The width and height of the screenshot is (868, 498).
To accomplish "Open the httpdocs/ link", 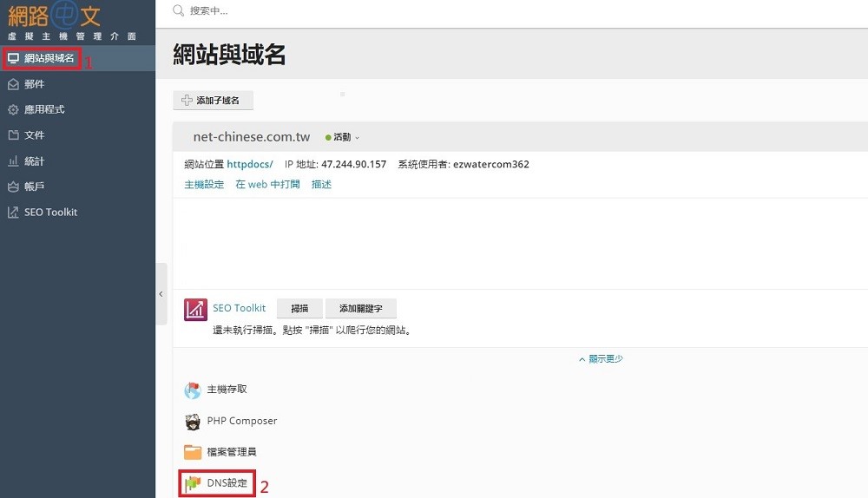I will click(x=250, y=164).
